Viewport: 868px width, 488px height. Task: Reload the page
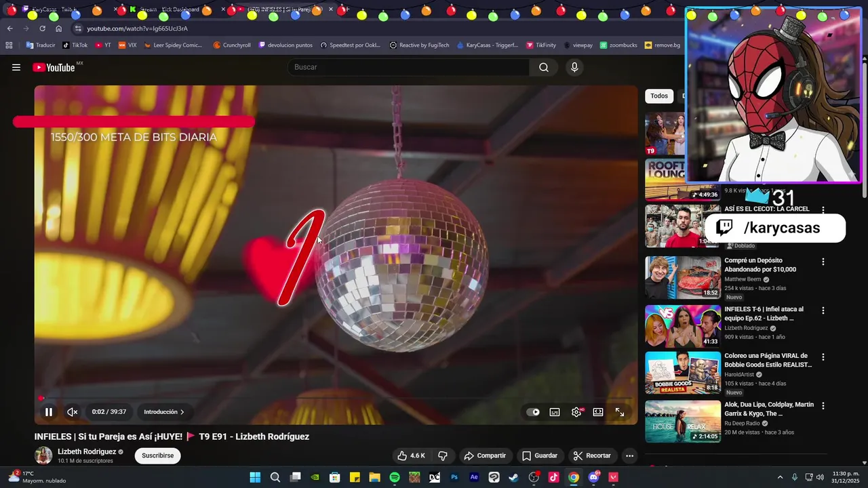[42, 28]
